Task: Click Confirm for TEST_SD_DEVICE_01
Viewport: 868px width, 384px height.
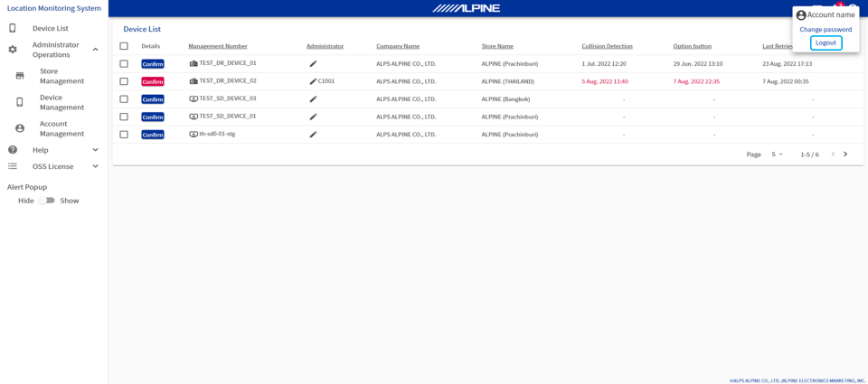Action: tap(153, 117)
